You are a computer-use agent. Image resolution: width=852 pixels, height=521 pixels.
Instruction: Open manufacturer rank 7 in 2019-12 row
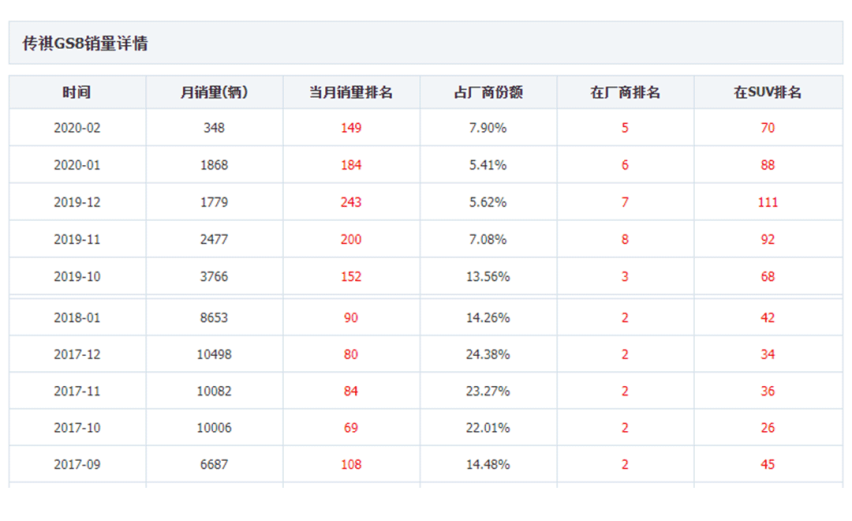pyautogui.click(x=625, y=202)
